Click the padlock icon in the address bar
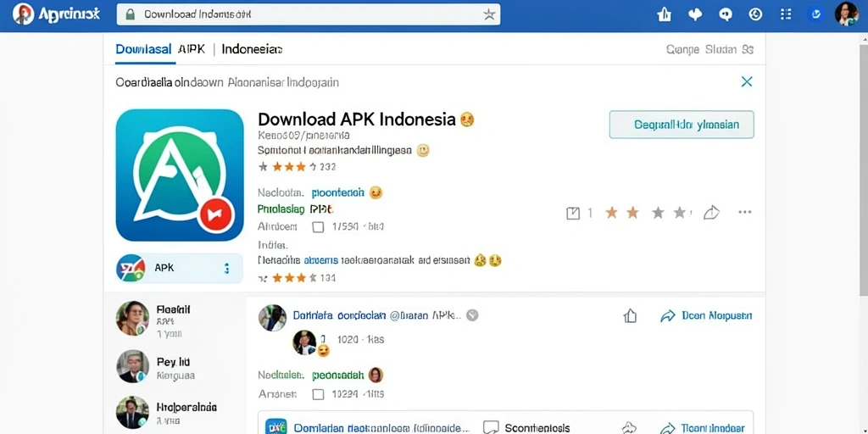The image size is (868, 434). coord(130,14)
